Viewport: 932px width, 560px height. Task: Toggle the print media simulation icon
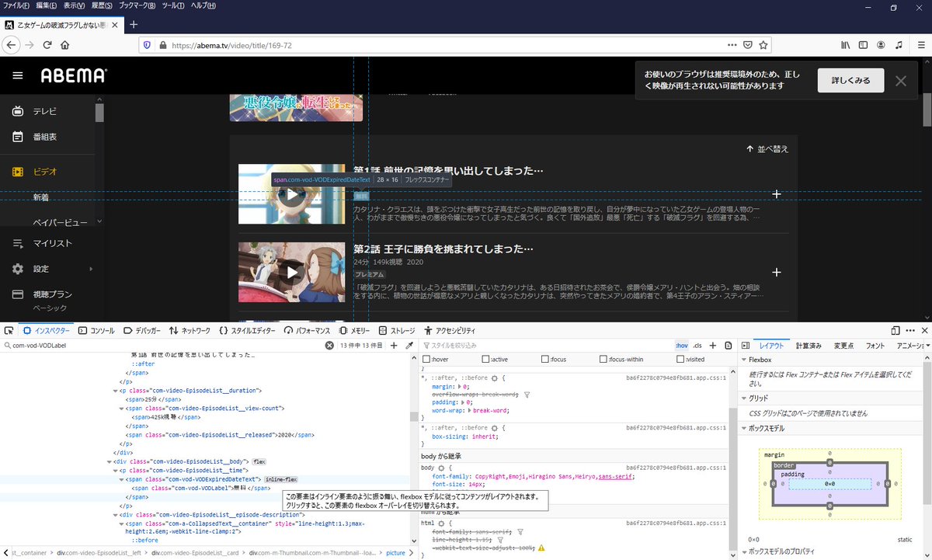(x=729, y=345)
